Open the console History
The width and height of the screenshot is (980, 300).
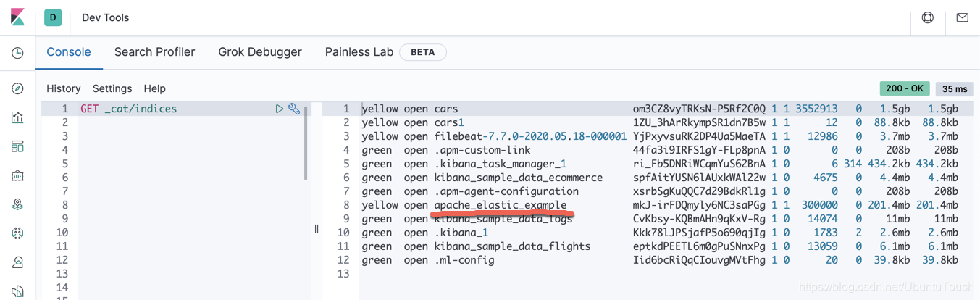[64, 88]
